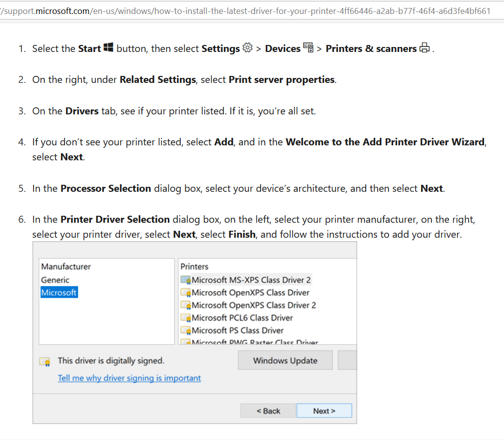Choose the Microsoft OpenXPS Class Driver 2 entry
Viewport: 504px width, 440px height.
tap(254, 305)
